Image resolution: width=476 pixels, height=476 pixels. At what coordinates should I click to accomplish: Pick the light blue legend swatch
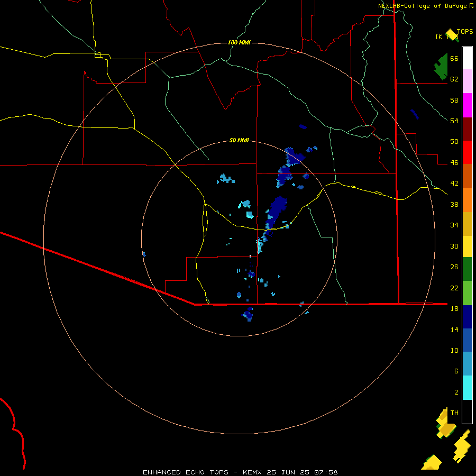coord(467,364)
